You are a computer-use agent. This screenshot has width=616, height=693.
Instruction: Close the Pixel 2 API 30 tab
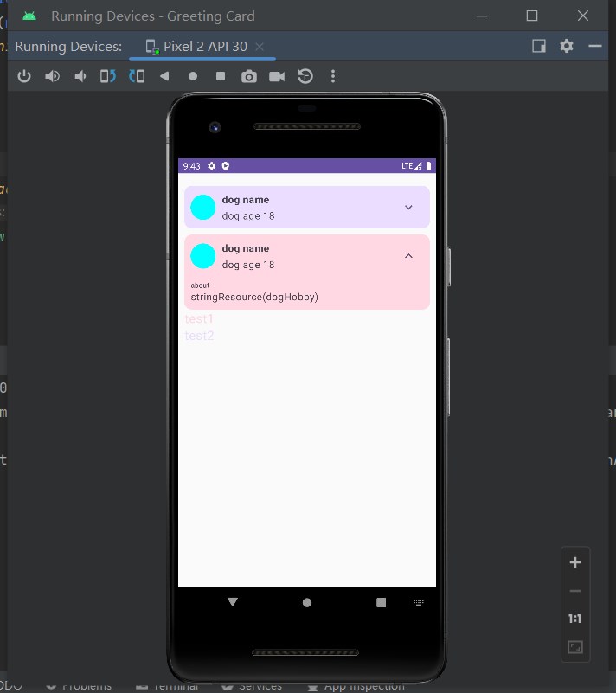tap(260, 47)
